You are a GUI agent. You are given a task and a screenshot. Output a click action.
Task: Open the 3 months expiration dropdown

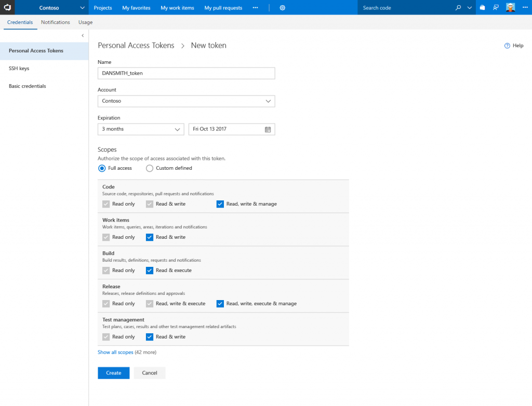coord(141,129)
